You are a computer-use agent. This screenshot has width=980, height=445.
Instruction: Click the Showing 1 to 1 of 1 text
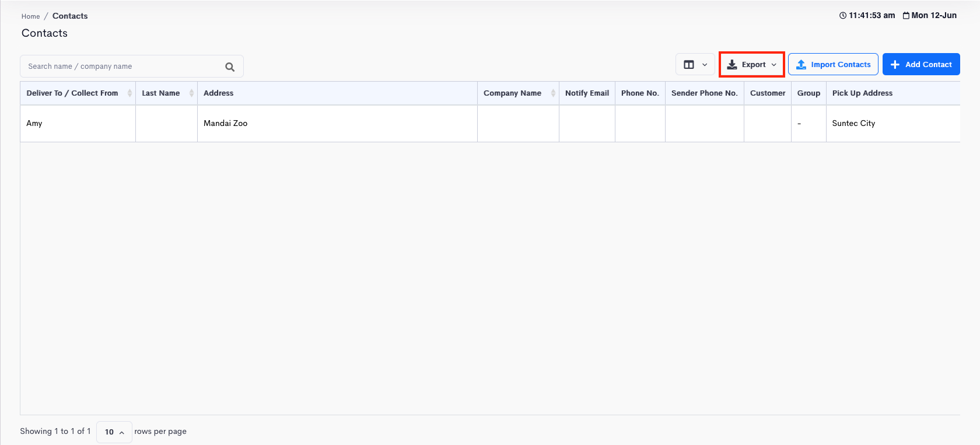click(55, 432)
